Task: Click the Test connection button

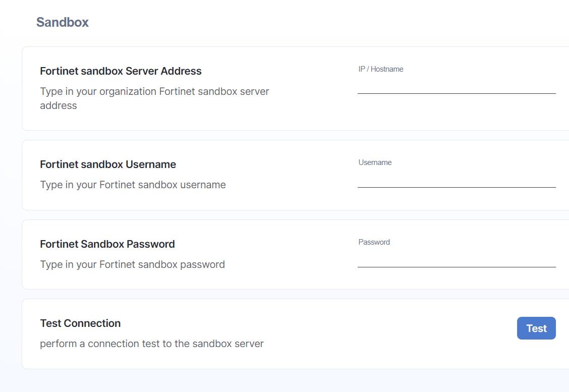Action: tap(536, 328)
